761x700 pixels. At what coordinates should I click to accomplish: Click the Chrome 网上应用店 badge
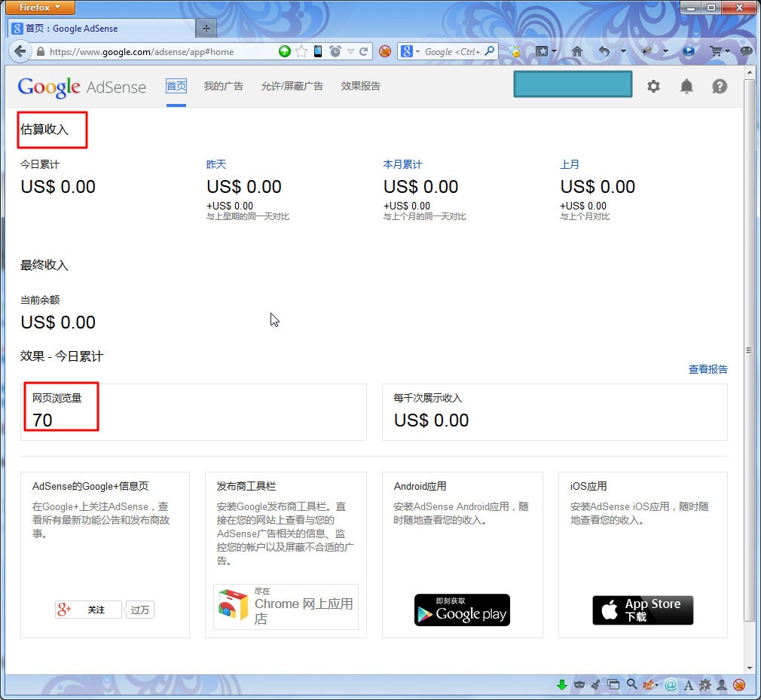286,607
